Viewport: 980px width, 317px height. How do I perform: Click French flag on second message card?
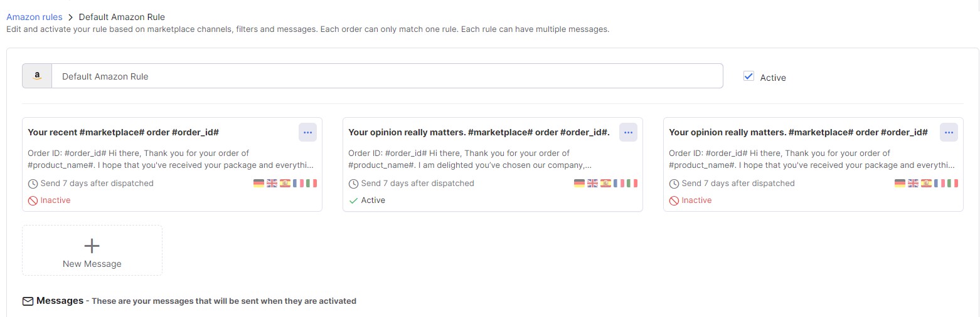pyautogui.click(x=619, y=184)
